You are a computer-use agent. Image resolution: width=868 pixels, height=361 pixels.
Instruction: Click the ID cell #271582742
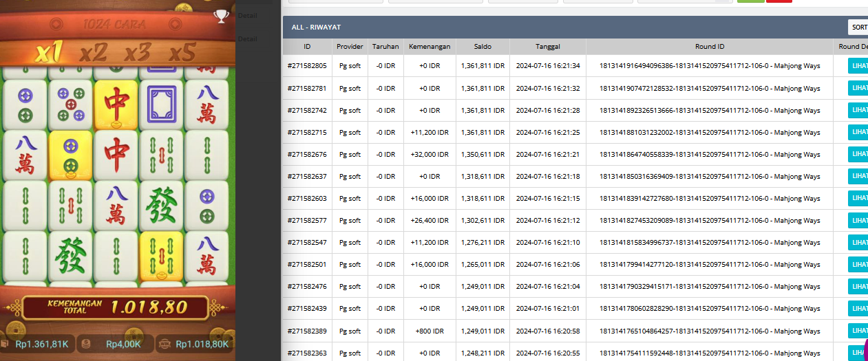307,111
